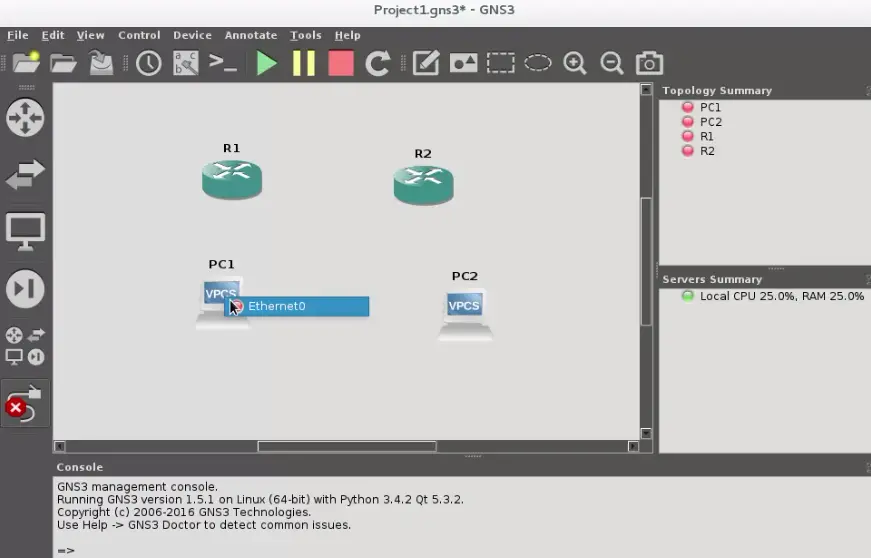Open the Edit menu

pyautogui.click(x=53, y=35)
